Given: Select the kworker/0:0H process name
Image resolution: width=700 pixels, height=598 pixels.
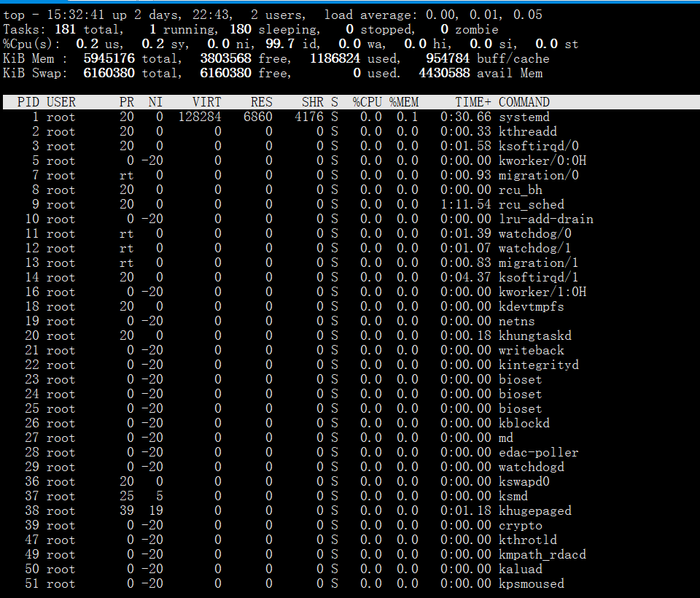Looking at the screenshot, I should (x=542, y=160).
